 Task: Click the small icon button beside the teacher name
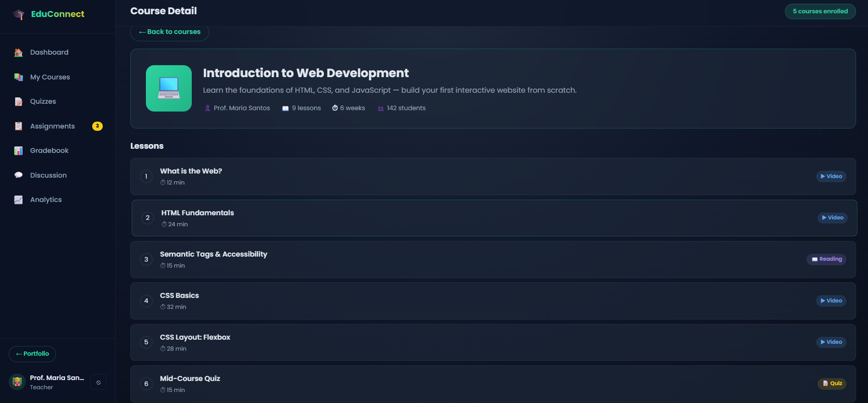click(x=98, y=382)
